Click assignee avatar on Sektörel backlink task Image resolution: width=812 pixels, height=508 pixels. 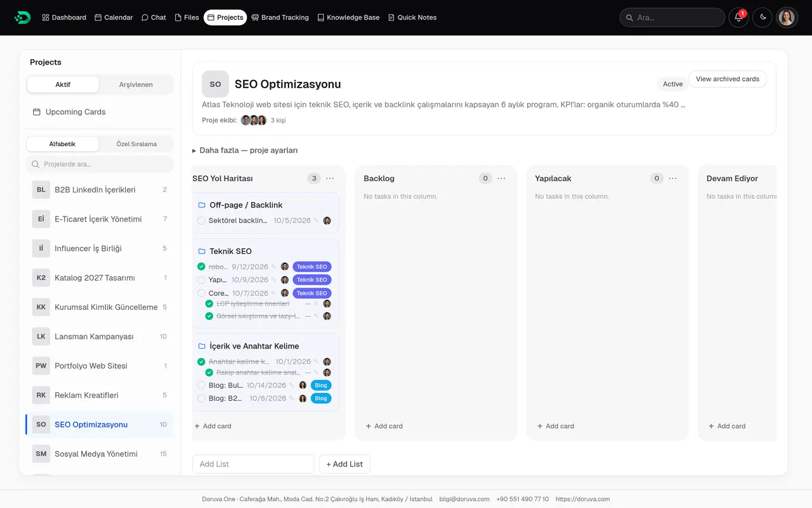pyautogui.click(x=327, y=221)
